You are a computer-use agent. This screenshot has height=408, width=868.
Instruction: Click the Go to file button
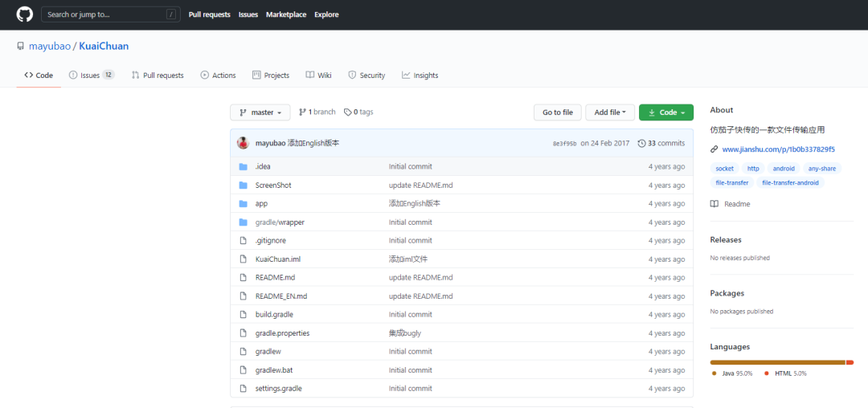(x=558, y=112)
